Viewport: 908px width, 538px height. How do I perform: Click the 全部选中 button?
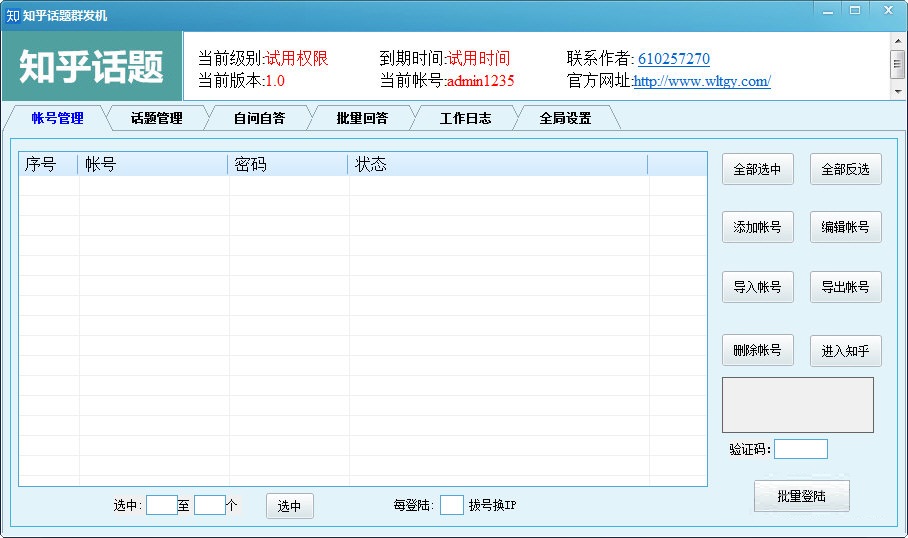pos(757,169)
